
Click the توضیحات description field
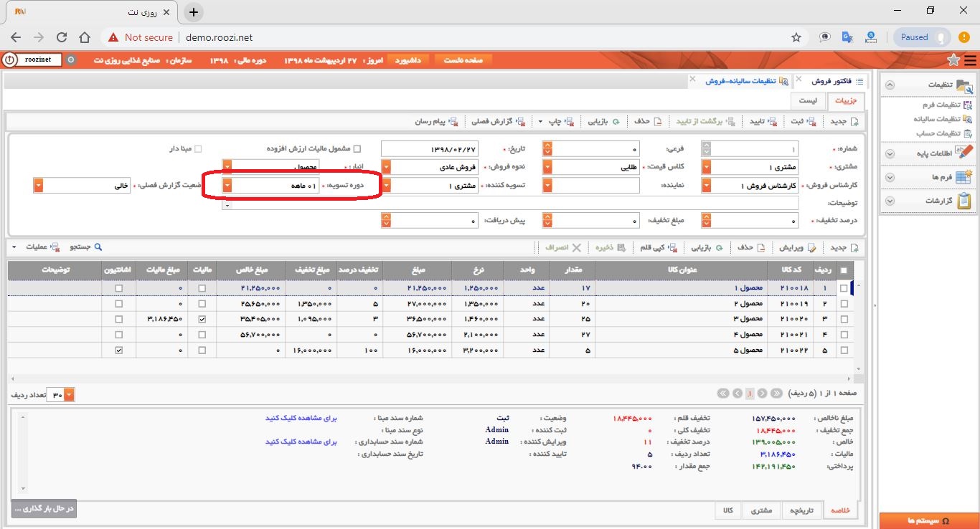tap(510, 204)
